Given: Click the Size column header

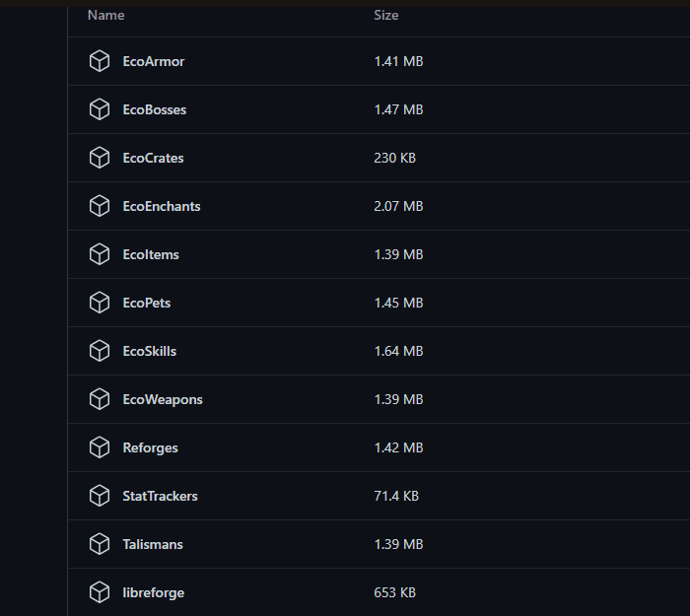Looking at the screenshot, I should click(x=385, y=15).
